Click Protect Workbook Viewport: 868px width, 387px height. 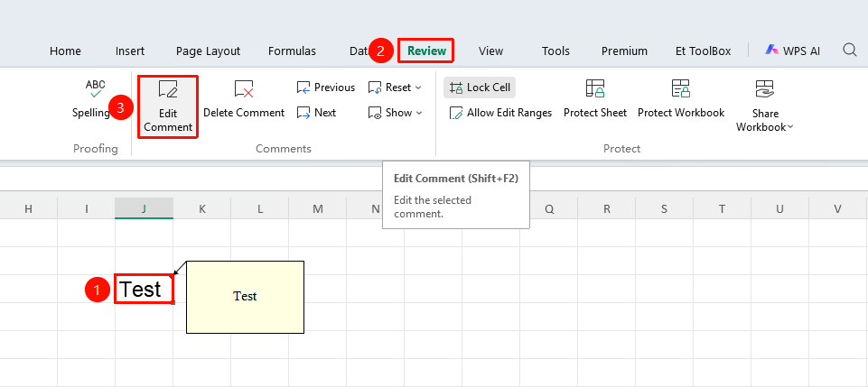point(681,99)
